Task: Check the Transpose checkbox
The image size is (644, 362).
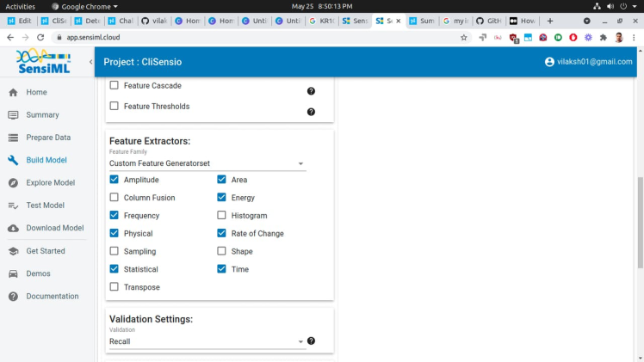Action: 115,287
